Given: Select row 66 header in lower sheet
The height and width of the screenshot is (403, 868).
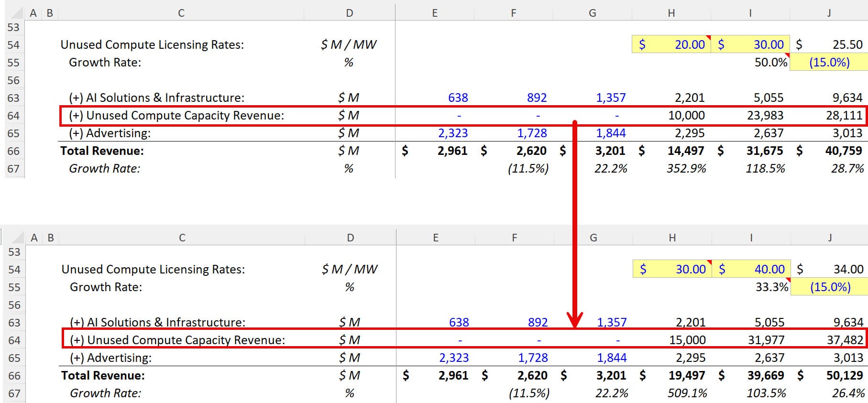Looking at the screenshot, I should (x=15, y=375).
